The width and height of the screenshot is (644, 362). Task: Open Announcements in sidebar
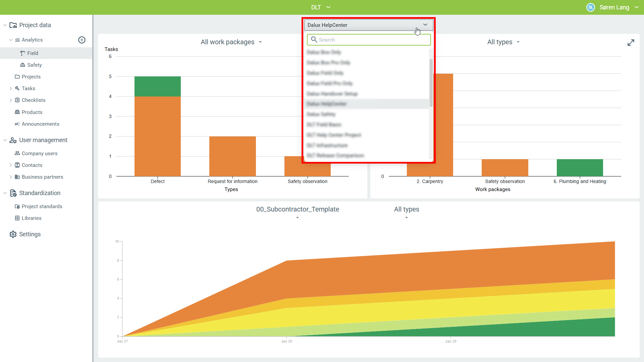click(x=40, y=124)
